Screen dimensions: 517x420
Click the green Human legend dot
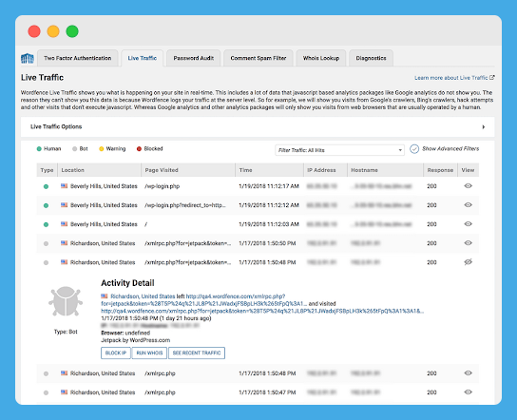coord(39,149)
